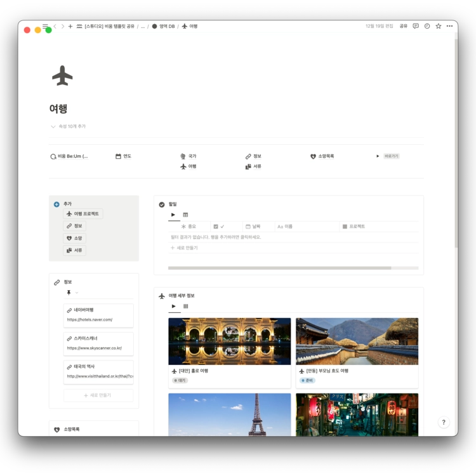476x476 pixels.
Task: Click the sidebar hamburger menu icon
Action: [45, 26]
